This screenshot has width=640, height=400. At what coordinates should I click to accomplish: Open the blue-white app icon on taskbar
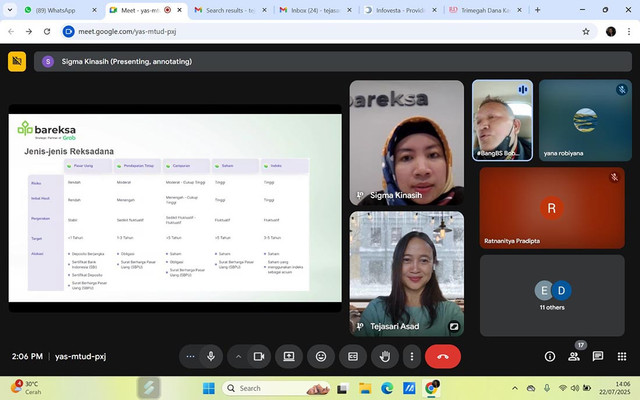[409, 388]
